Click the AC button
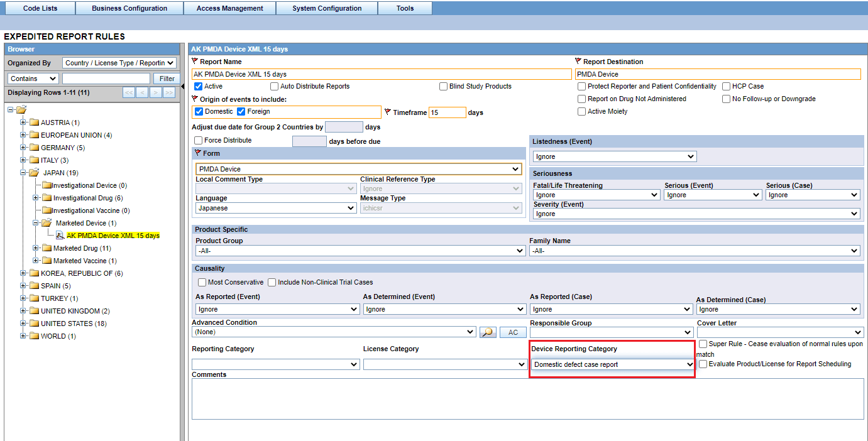The image size is (868, 441). coord(513,332)
